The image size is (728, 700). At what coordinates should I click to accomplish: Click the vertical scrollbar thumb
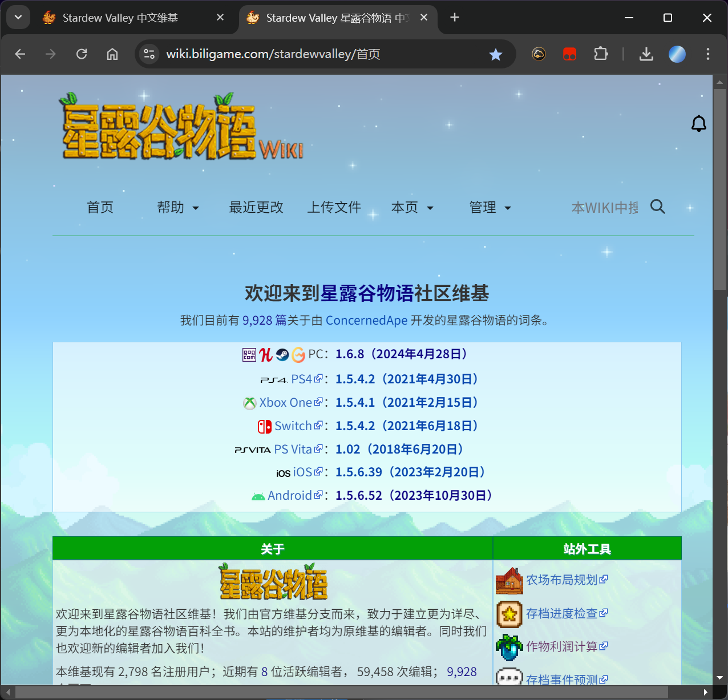(x=719, y=189)
